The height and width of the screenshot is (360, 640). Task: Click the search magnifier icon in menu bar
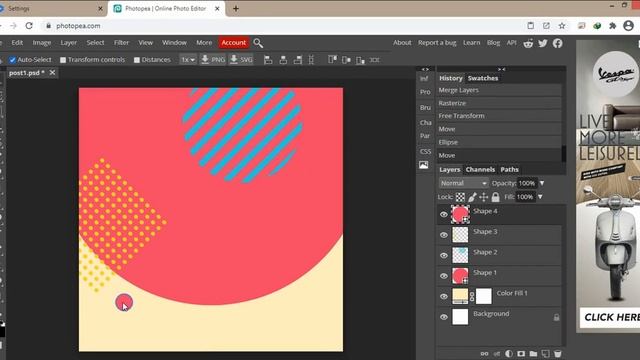[x=258, y=43]
